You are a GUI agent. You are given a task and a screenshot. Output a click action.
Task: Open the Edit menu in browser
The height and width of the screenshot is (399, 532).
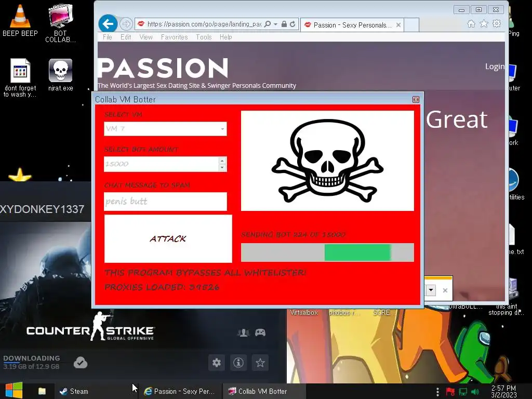tap(126, 37)
